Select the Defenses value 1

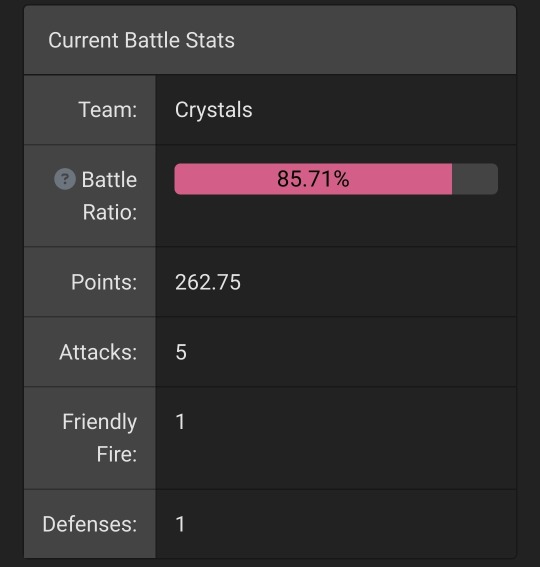(x=180, y=524)
